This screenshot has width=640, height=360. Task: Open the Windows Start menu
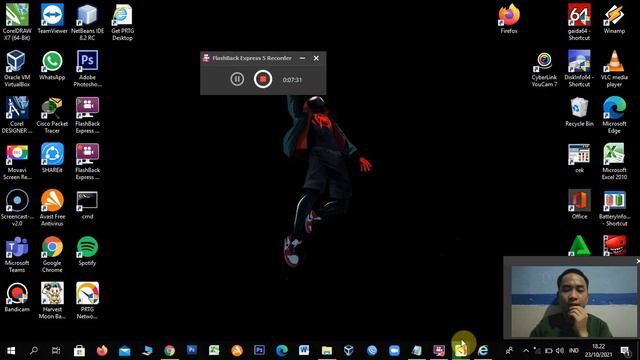point(11,351)
